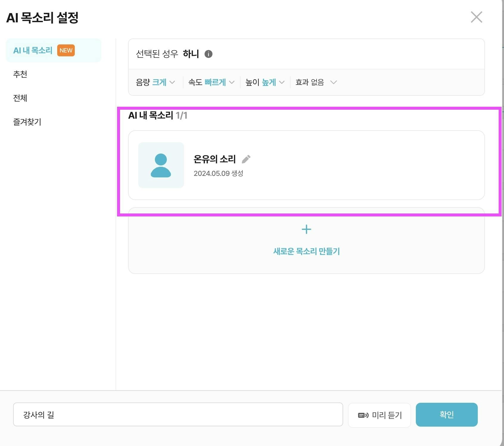Viewport: 504px width, 446px height.
Task: Open the 음량 volume dropdown
Action: coord(155,82)
